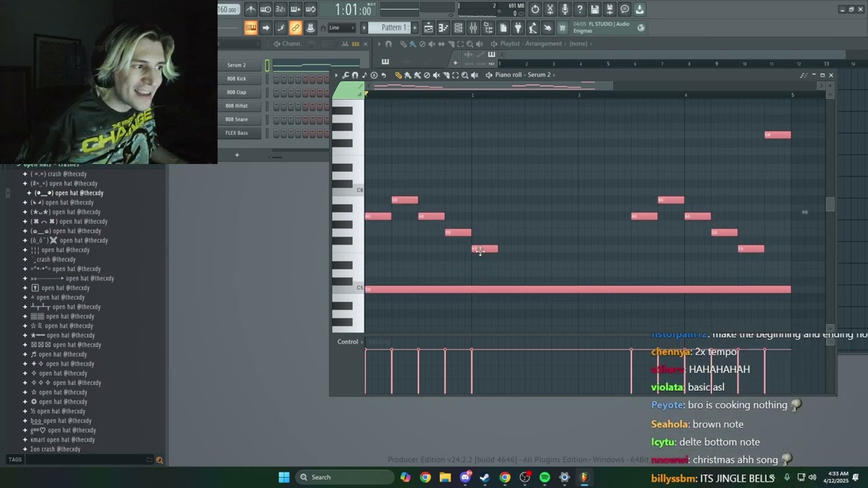Add new pattern with plus button
Viewport: 868px width, 488px height.
tap(415, 28)
